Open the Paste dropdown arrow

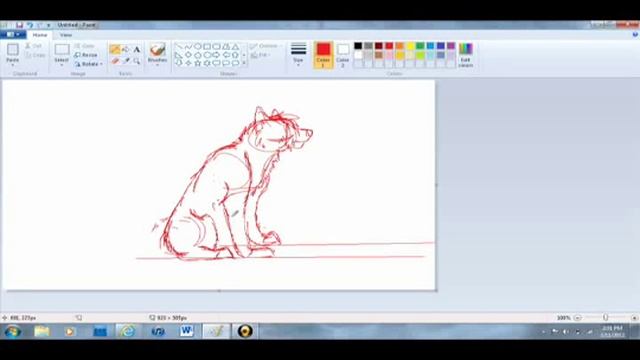(x=13, y=65)
